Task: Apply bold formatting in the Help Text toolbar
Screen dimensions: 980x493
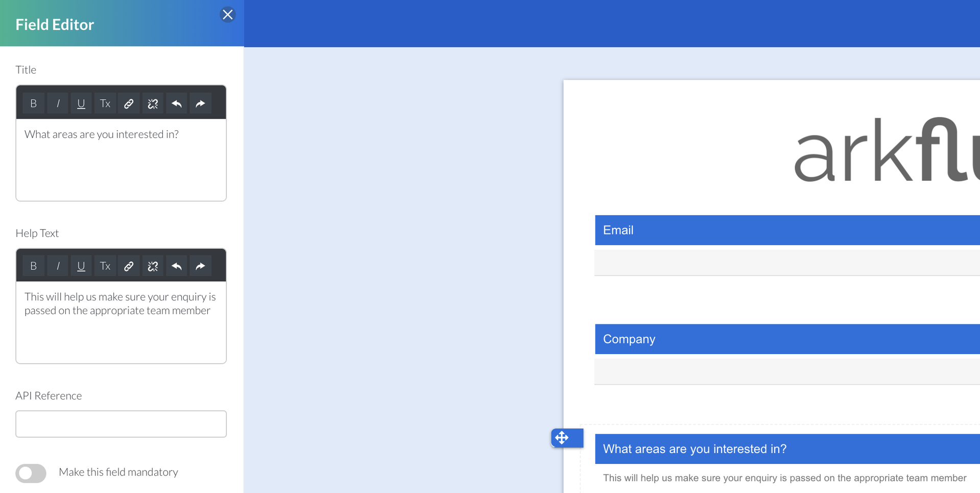Action: coord(33,265)
